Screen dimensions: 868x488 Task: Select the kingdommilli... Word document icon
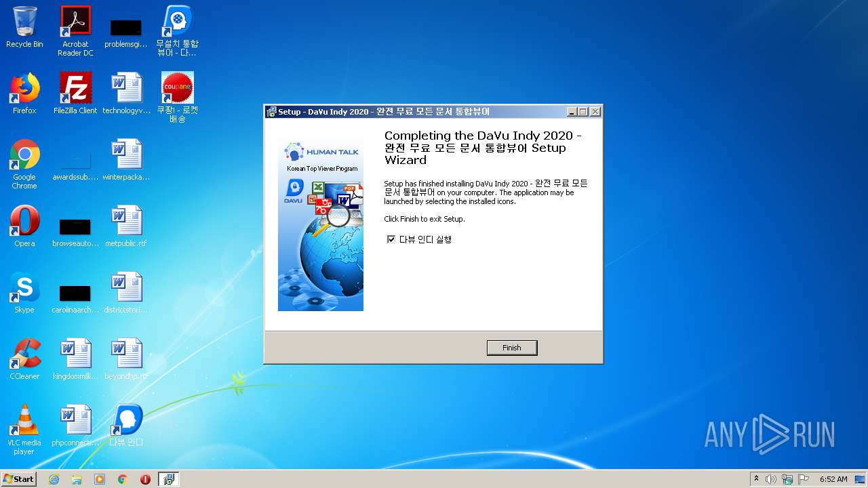click(75, 359)
